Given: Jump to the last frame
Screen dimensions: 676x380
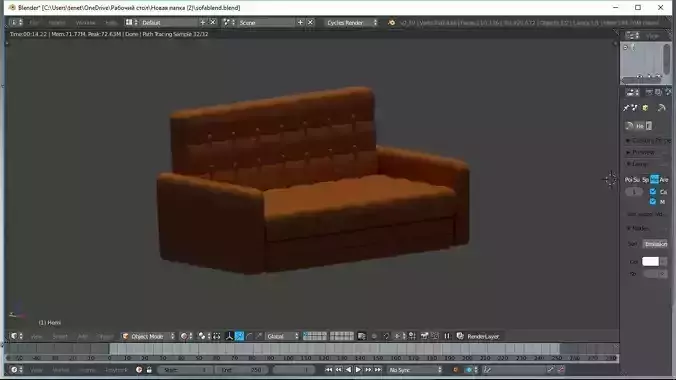Looking at the screenshot, I should (x=378, y=370).
